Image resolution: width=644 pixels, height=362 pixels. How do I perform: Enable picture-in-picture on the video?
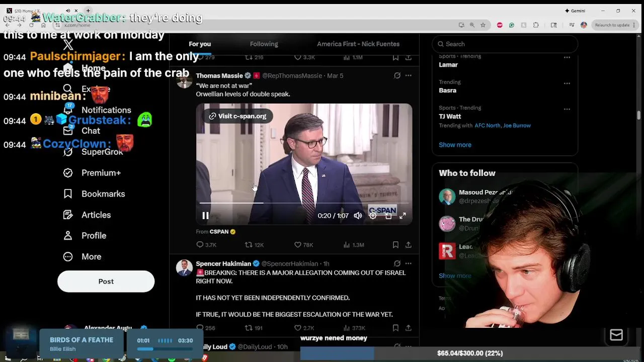(388, 216)
